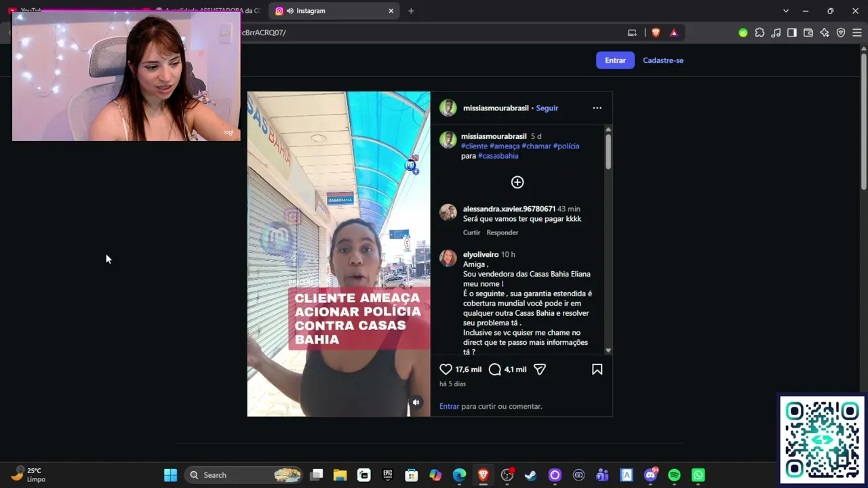Open Microsoft Copilot from the taskbar
This screenshot has height=488, width=868.
point(435,475)
